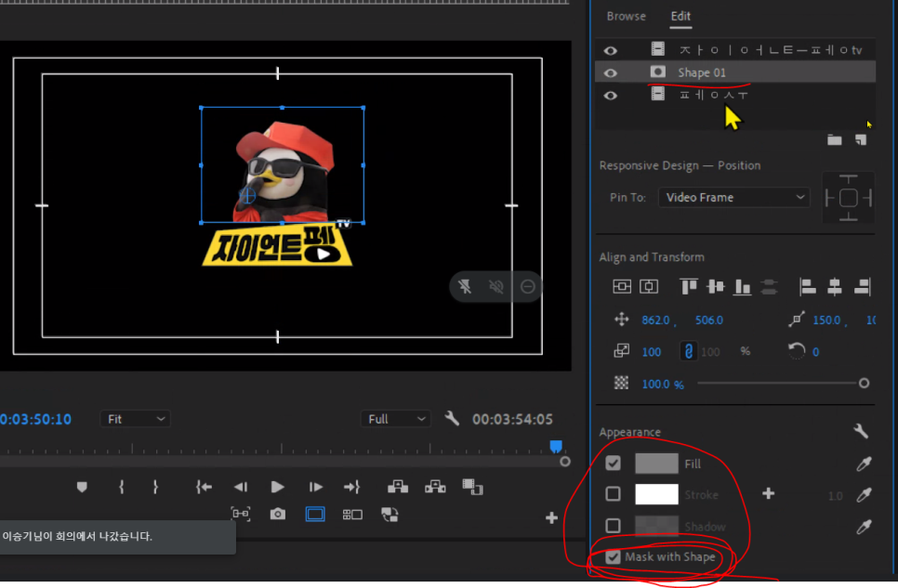The image size is (898, 588).
Task: Create new group folder icon
Action: [835, 139]
